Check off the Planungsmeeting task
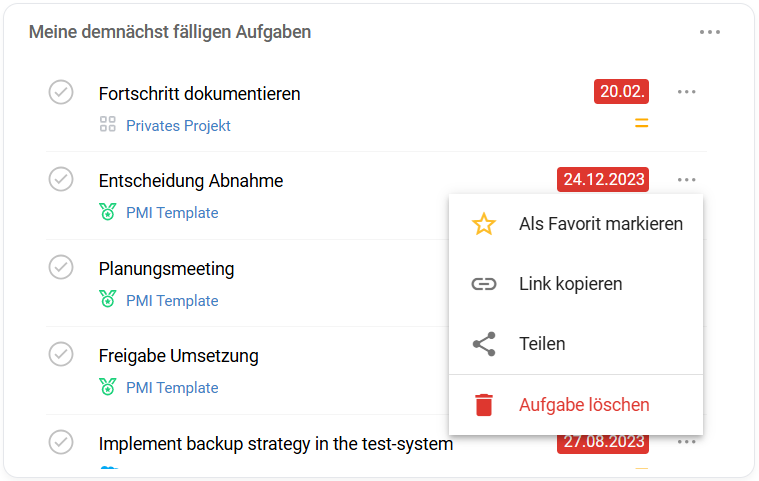This screenshot has height=481, width=759. click(61, 267)
